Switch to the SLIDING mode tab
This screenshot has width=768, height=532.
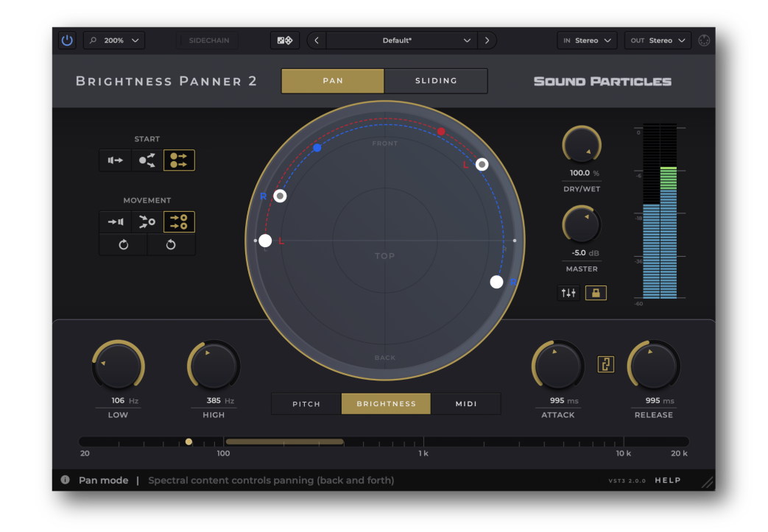coord(436,81)
